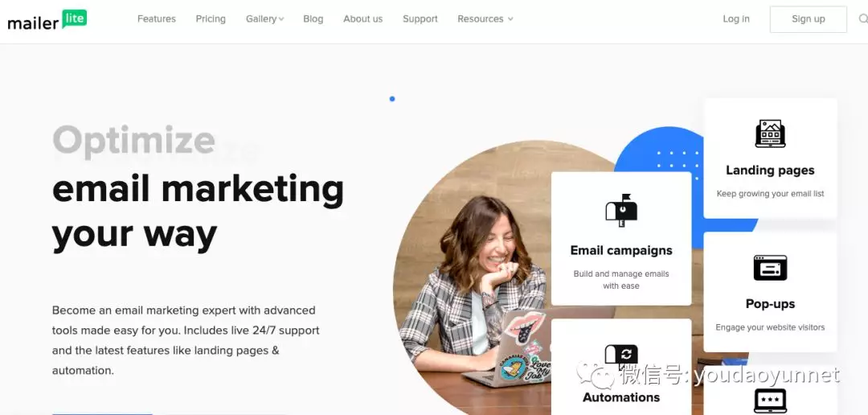This screenshot has width=868, height=415.
Task: Open the Pricing page
Action: 211,18
